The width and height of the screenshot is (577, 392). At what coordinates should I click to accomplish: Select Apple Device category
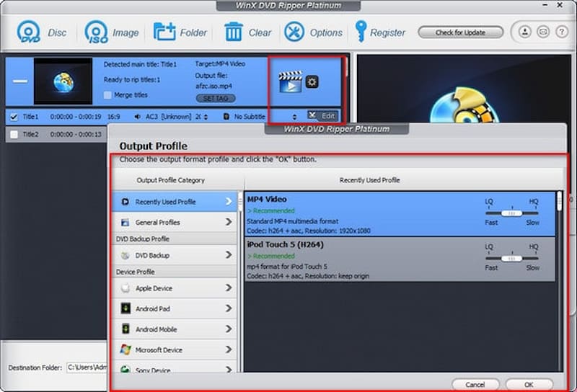175,288
